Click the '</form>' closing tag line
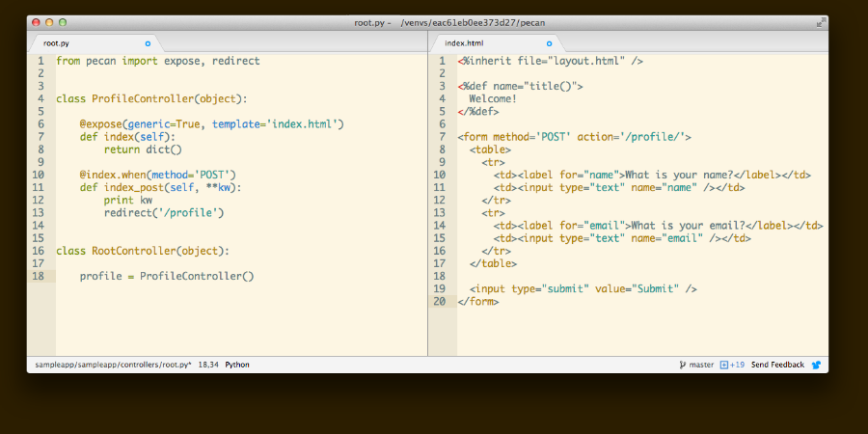The width and height of the screenshot is (868, 434). (x=478, y=301)
